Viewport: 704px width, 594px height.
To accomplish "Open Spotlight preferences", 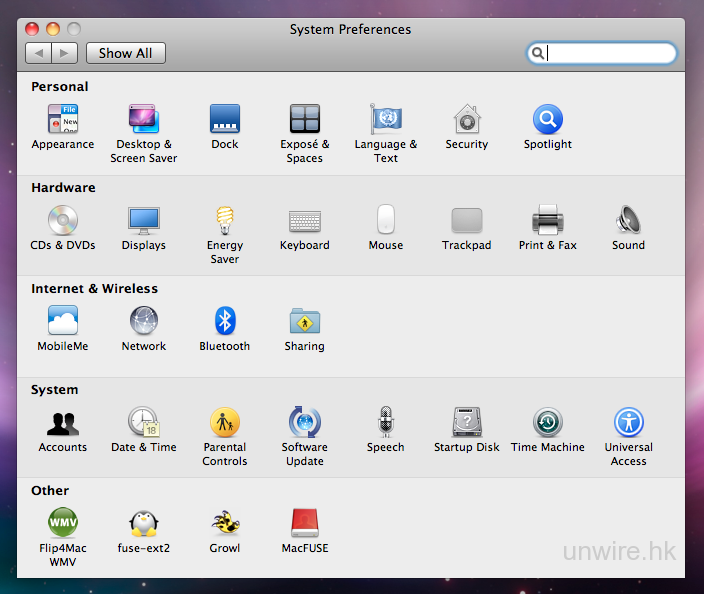I will (547, 120).
